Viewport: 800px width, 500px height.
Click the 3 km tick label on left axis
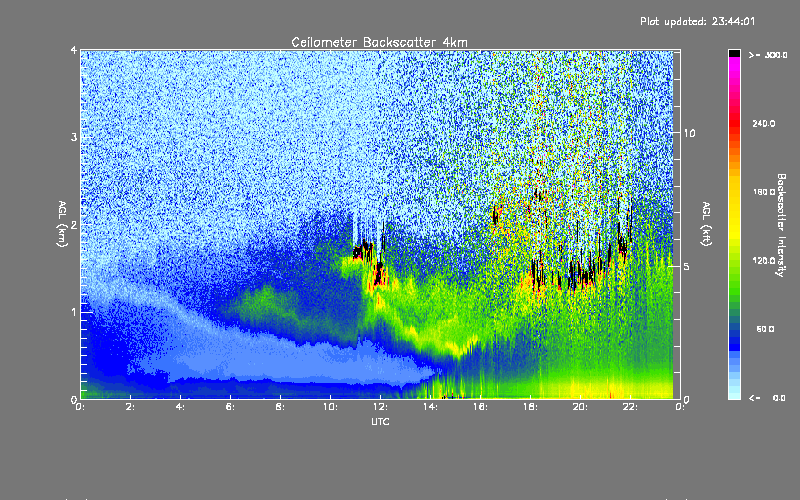pyautogui.click(x=74, y=137)
